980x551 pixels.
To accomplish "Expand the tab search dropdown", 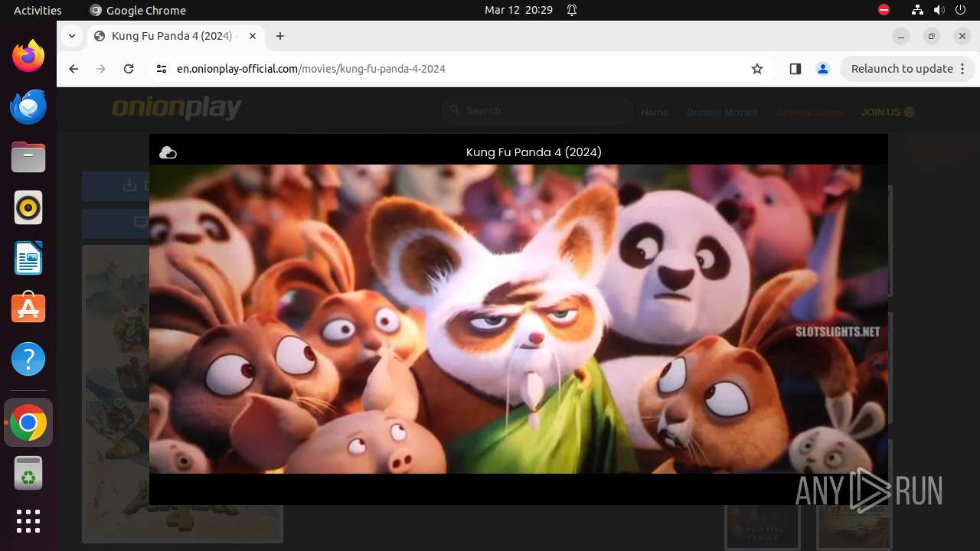I will tap(71, 36).
